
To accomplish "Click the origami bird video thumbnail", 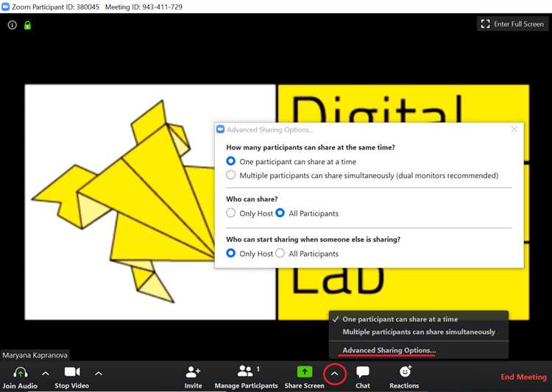I will 150,202.
